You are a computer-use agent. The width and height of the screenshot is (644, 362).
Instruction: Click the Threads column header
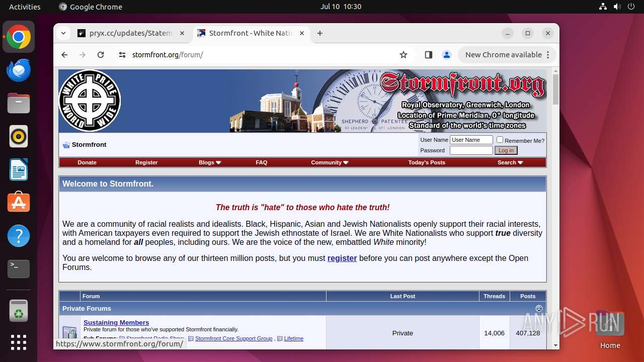[495, 296]
